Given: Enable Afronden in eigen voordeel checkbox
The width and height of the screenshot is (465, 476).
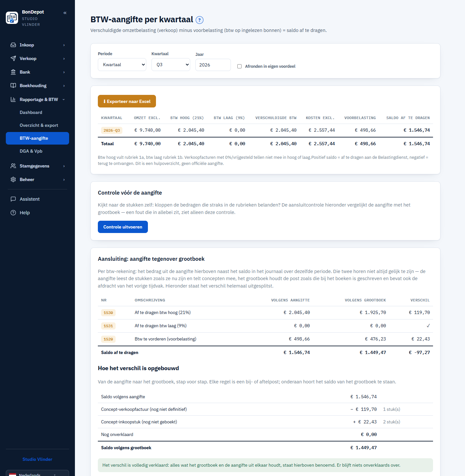Looking at the screenshot, I should tap(240, 66).
